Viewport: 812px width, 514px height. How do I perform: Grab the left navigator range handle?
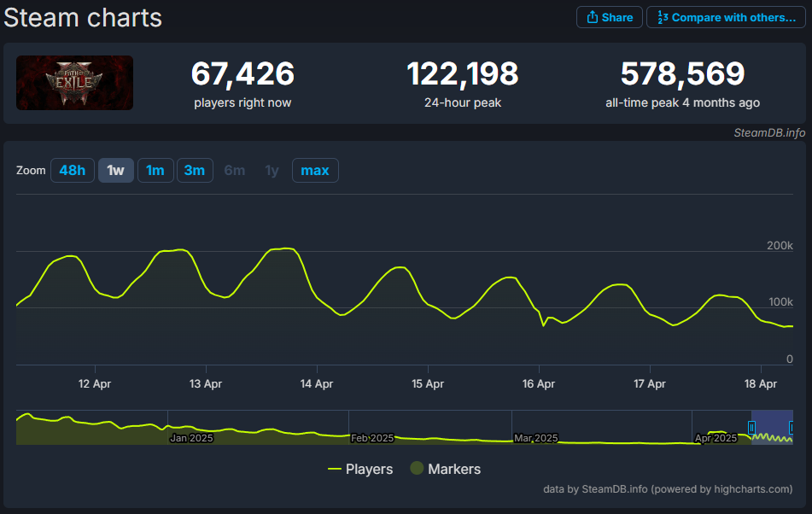[751, 428]
